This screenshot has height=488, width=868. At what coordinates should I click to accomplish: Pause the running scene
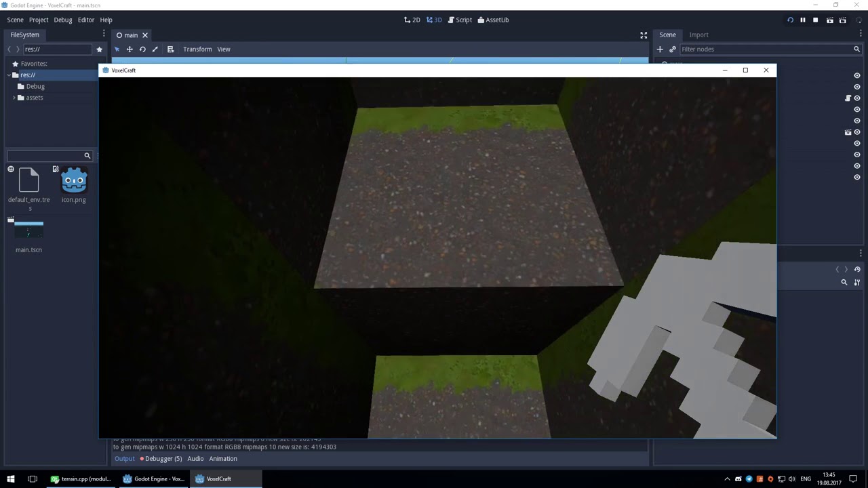(803, 20)
